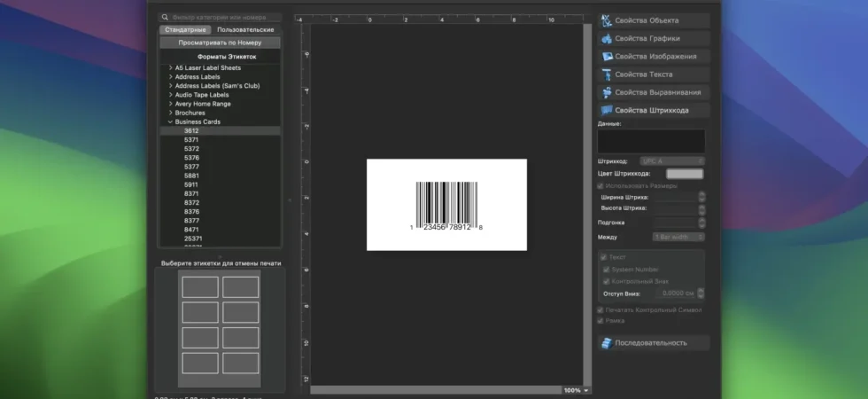The width and height of the screenshot is (868, 399).
Task: Toggle the Использовать Размеры checkbox
Action: (601, 186)
